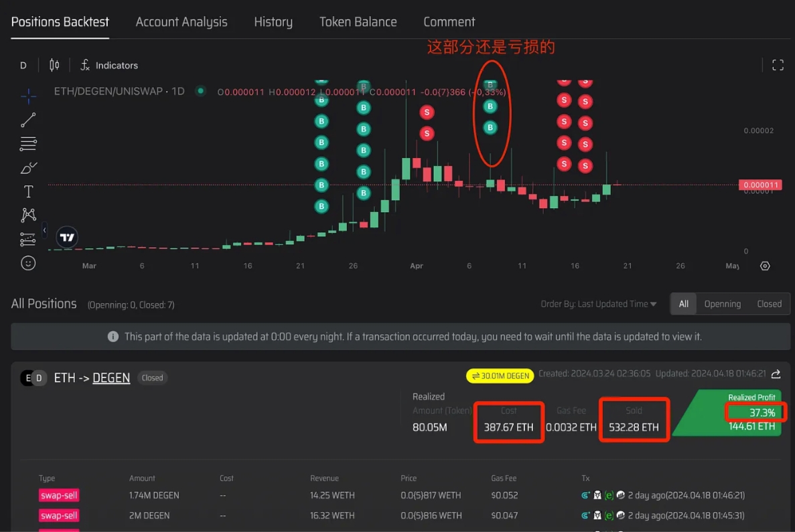Select the crosshair cursor tool
Image resolution: width=795 pixels, height=532 pixels.
point(28,96)
